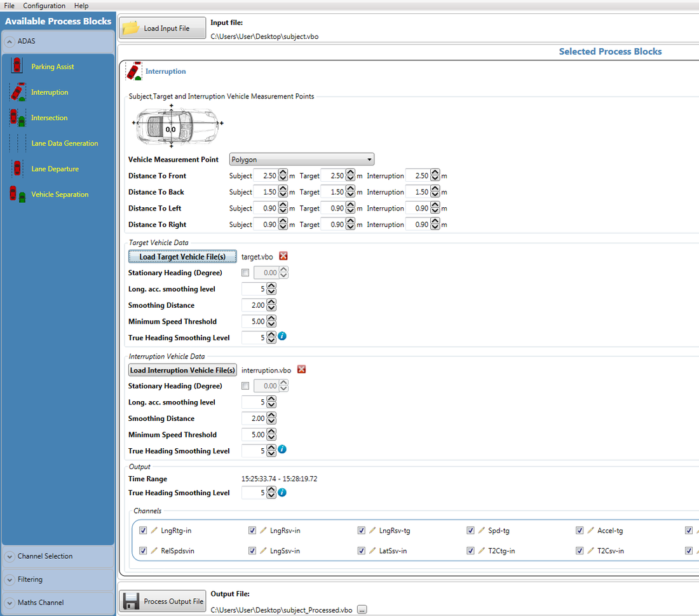
Task: Uncheck the RelSpdsvin channel
Action: (143, 551)
